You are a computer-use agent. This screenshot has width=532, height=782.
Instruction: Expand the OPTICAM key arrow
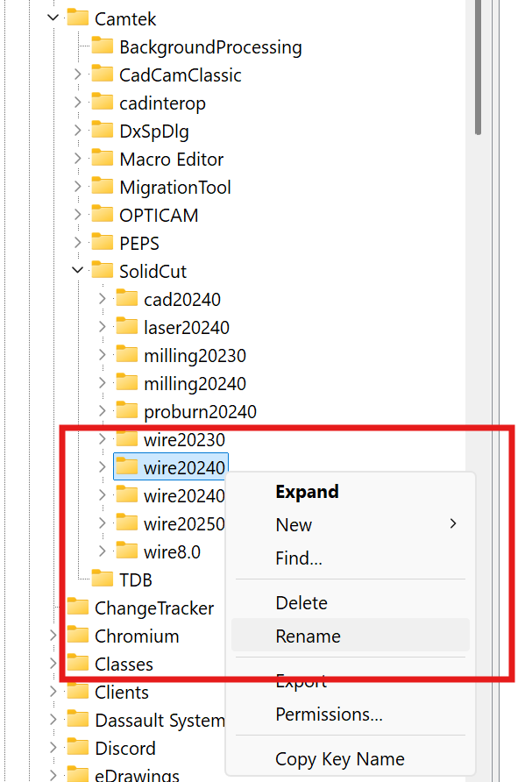78,215
